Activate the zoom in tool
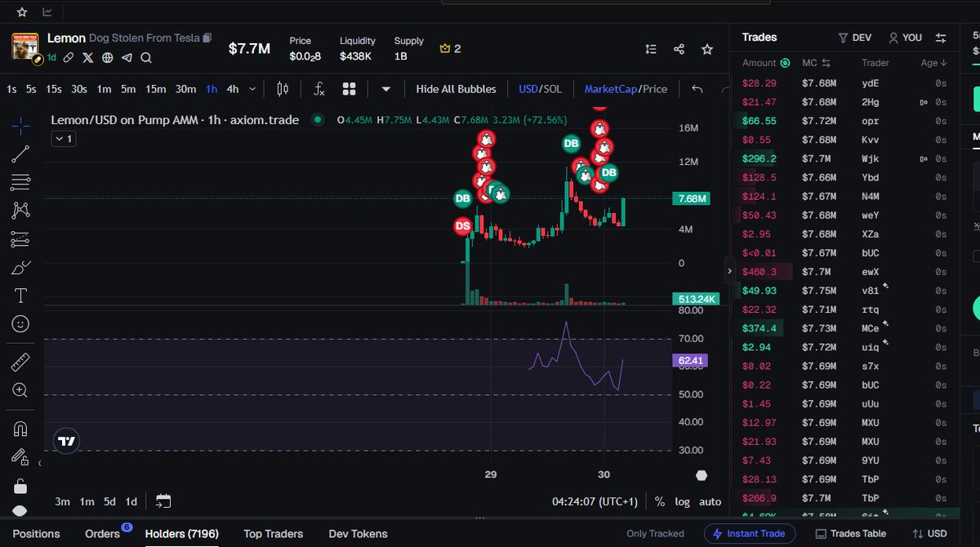This screenshot has height=547, width=980. (x=21, y=390)
